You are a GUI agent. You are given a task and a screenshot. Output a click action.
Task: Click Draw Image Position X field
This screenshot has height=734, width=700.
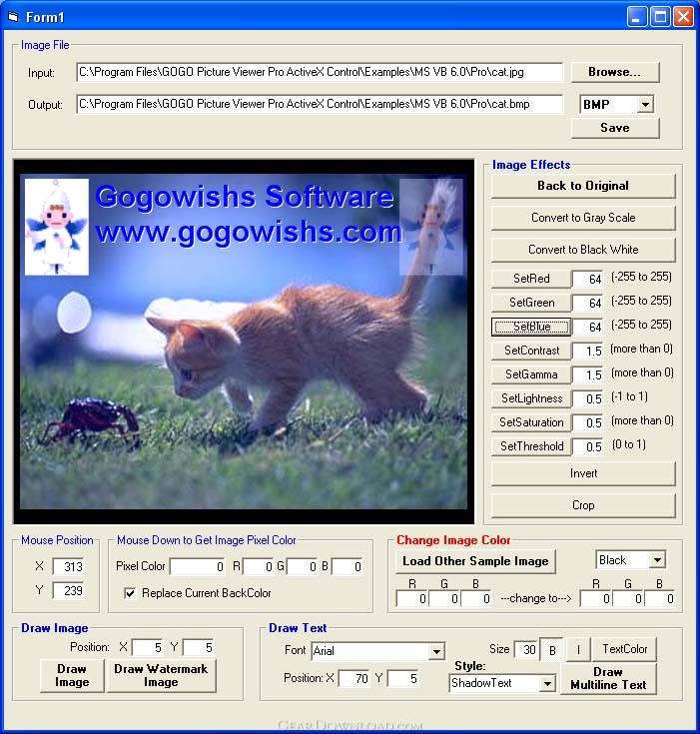point(148,648)
